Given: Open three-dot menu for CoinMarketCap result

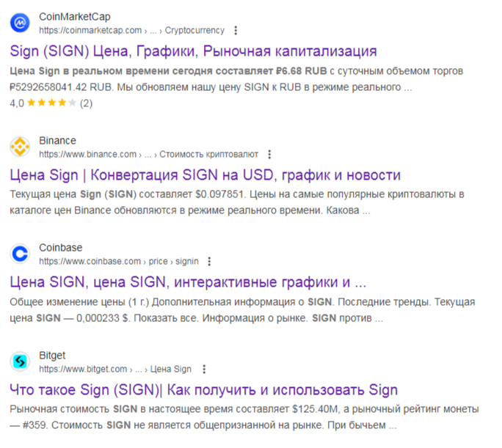Looking at the screenshot, I should point(235,31).
